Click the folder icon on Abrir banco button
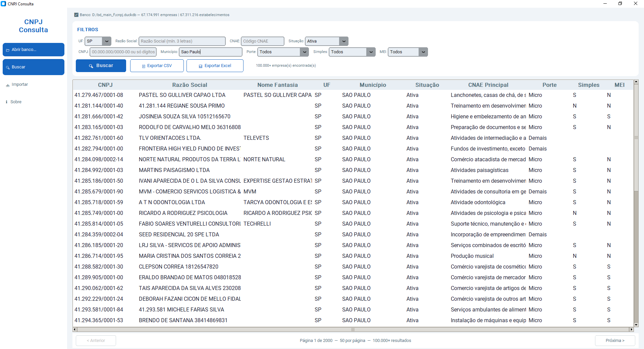Image resolution: width=644 pixels, height=349 pixels. tap(8, 50)
